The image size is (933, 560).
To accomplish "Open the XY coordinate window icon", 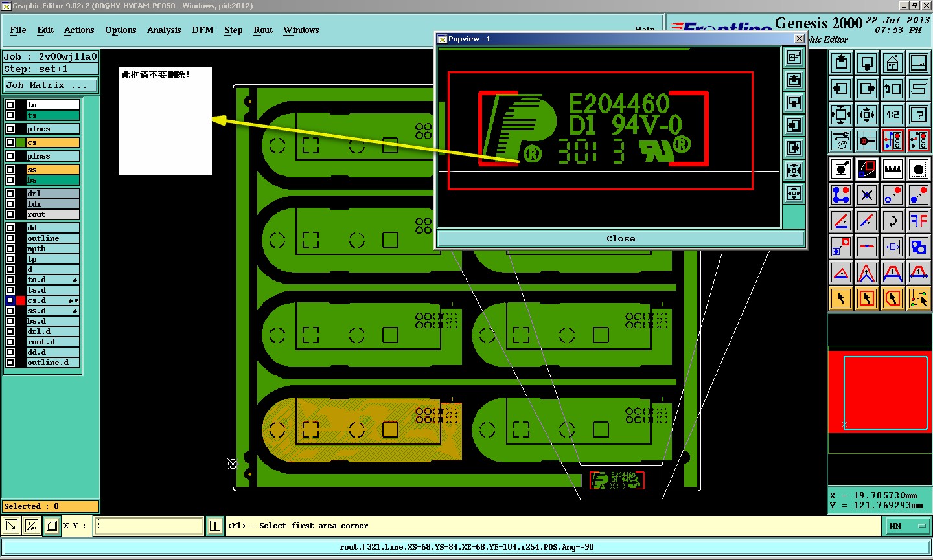I will click(919, 63).
